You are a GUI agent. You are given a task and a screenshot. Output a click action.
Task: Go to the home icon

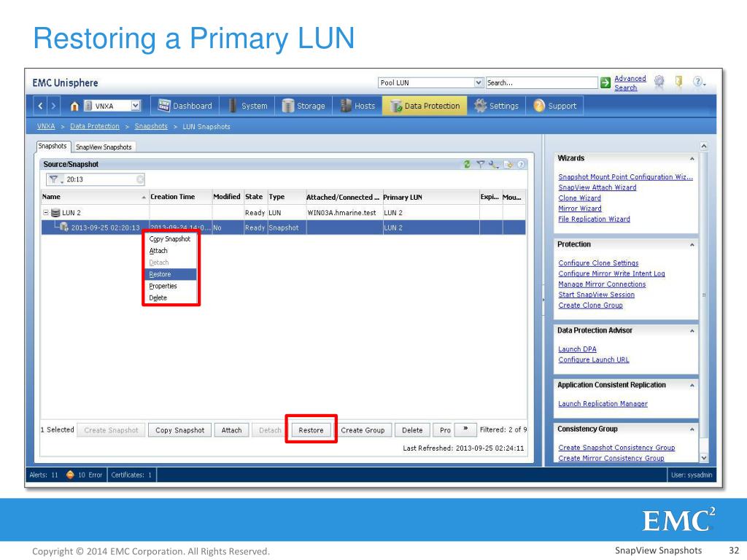[74, 106]
